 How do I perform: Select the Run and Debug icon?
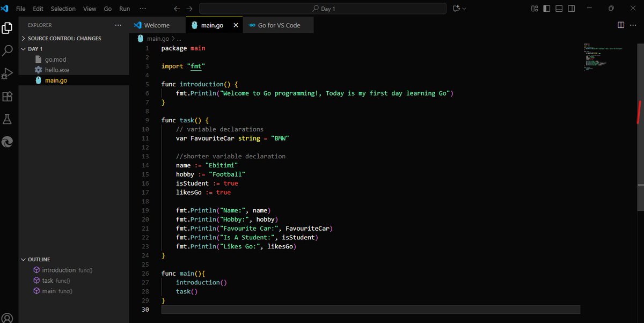pyautogui.click(x=7, y=74)
